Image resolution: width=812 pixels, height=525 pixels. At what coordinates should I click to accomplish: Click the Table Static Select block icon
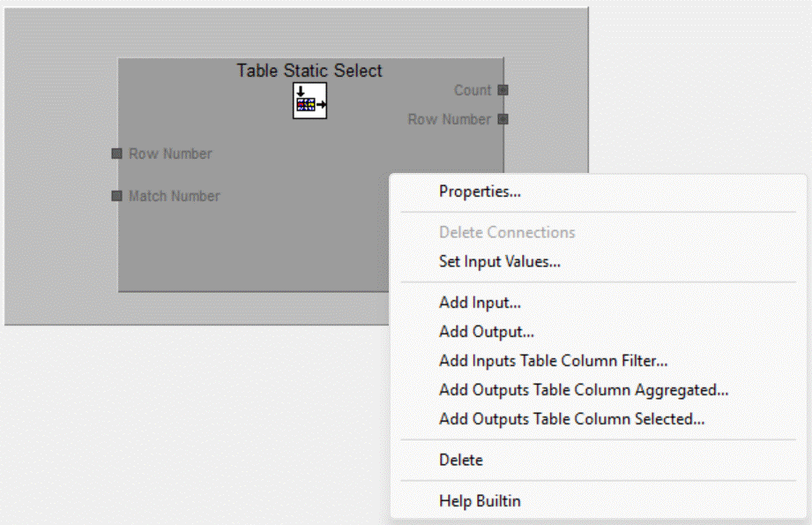(309, 101)
